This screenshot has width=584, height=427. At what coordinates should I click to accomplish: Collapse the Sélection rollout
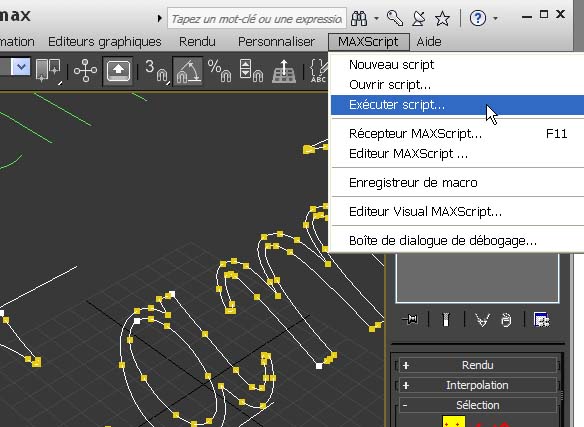tap(478, 405)
